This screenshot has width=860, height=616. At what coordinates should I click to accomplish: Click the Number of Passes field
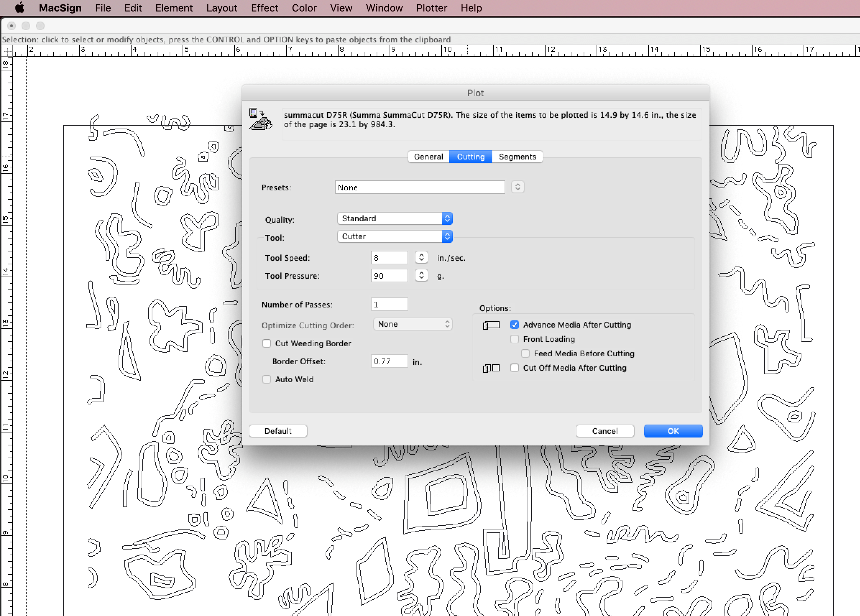click(x=389, y=304)
